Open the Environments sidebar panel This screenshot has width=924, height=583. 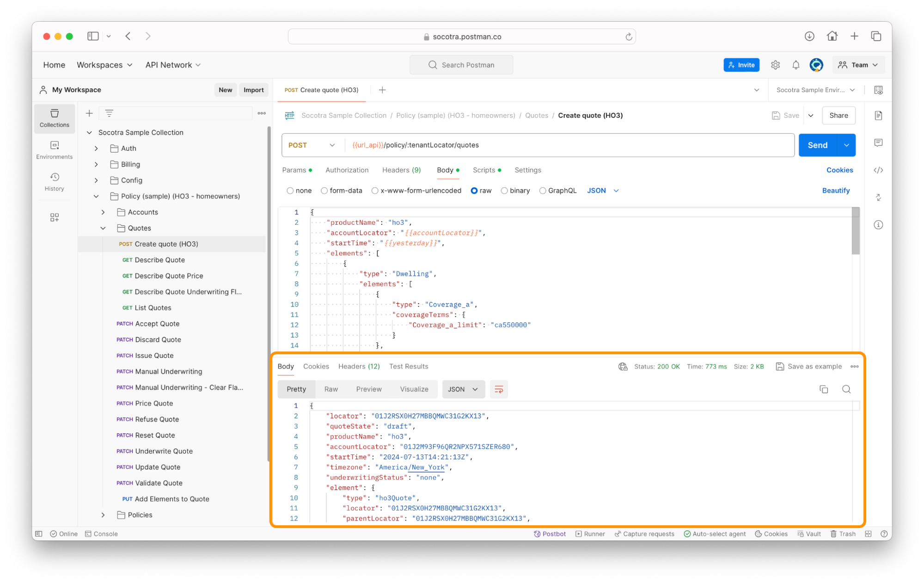click(54, 150)
